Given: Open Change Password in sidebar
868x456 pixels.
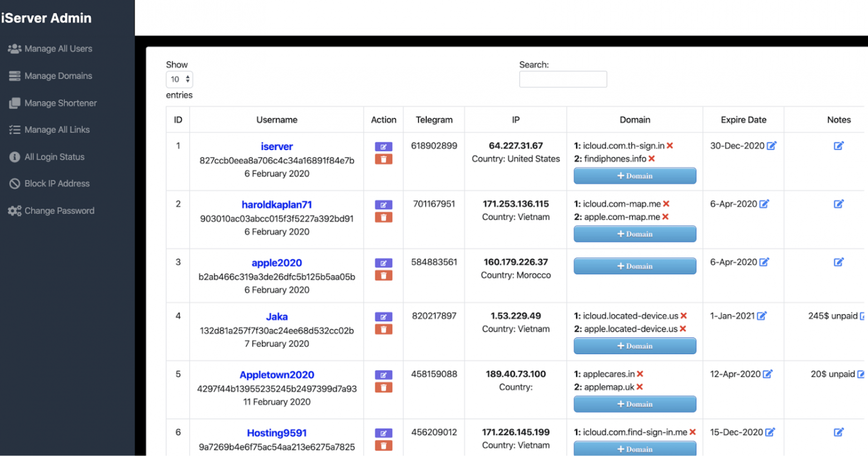Looking at the screenshot, I should tap(51, 211).
